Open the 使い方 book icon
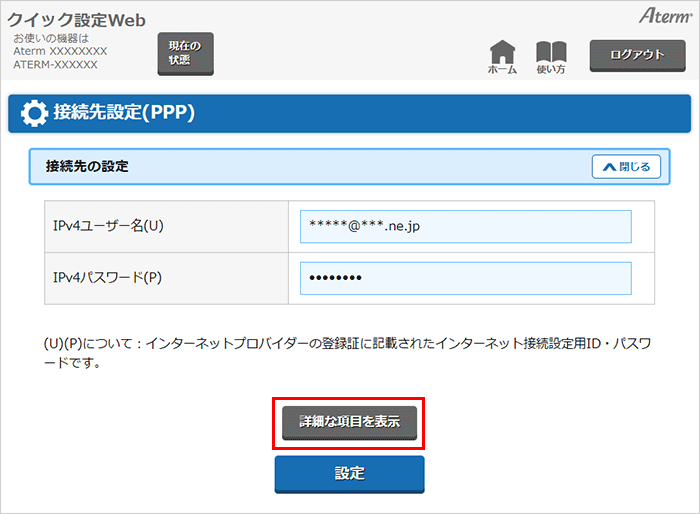Viewport: 700px width, 514px height. (x=551, y=56)
